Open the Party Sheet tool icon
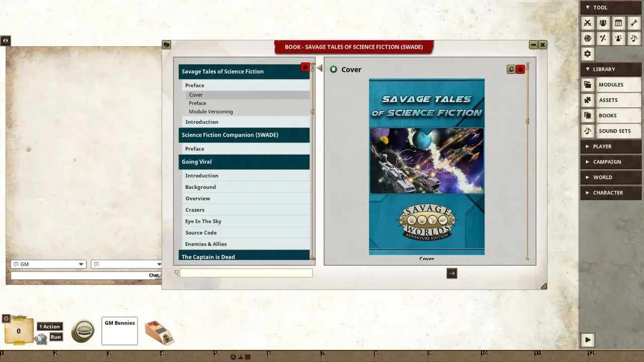The image size is (644, 362). (603, 23)
